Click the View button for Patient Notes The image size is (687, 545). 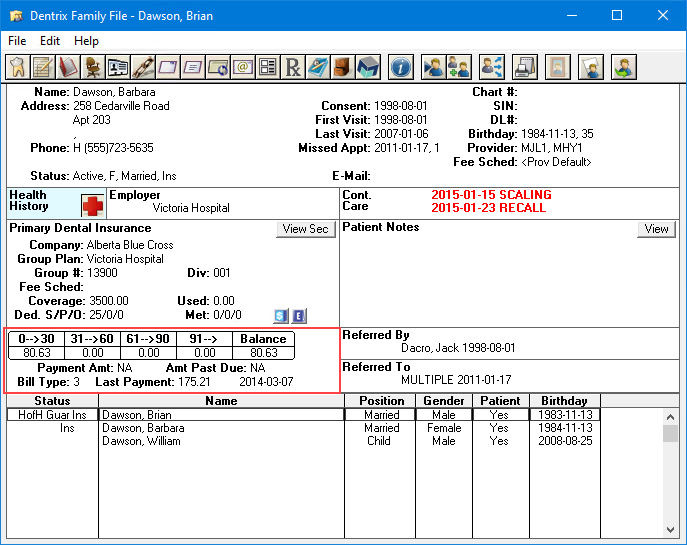(656, 229)
